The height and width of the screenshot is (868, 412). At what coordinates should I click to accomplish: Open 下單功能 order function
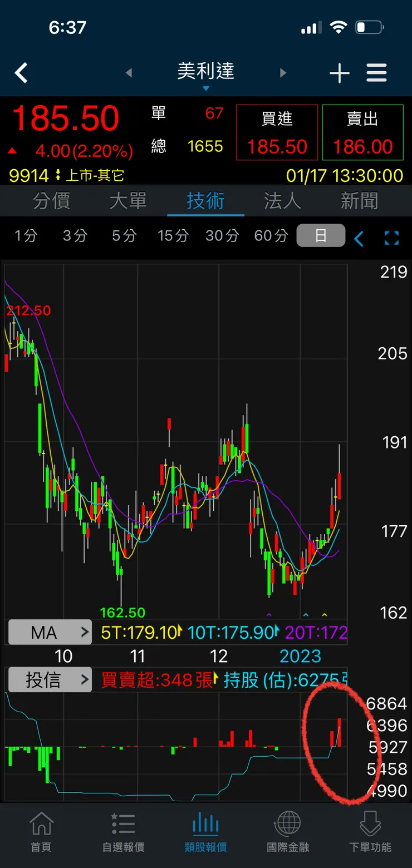pos(370,832)
